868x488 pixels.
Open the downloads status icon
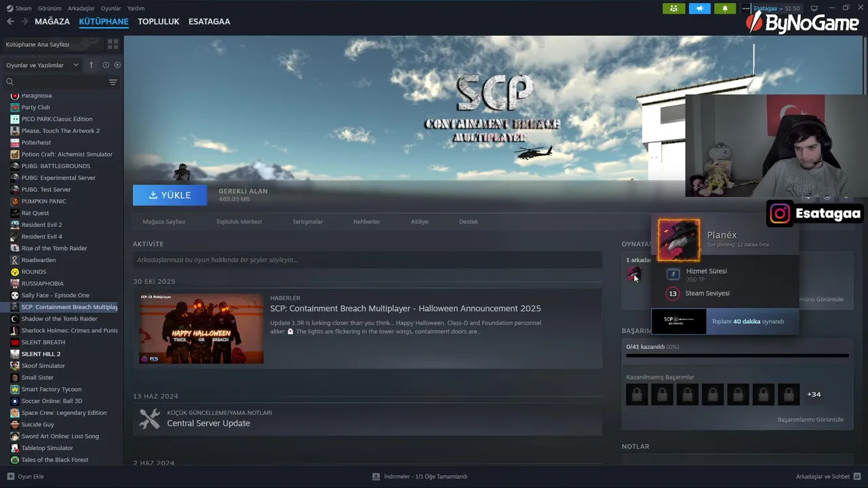(376, 476)
